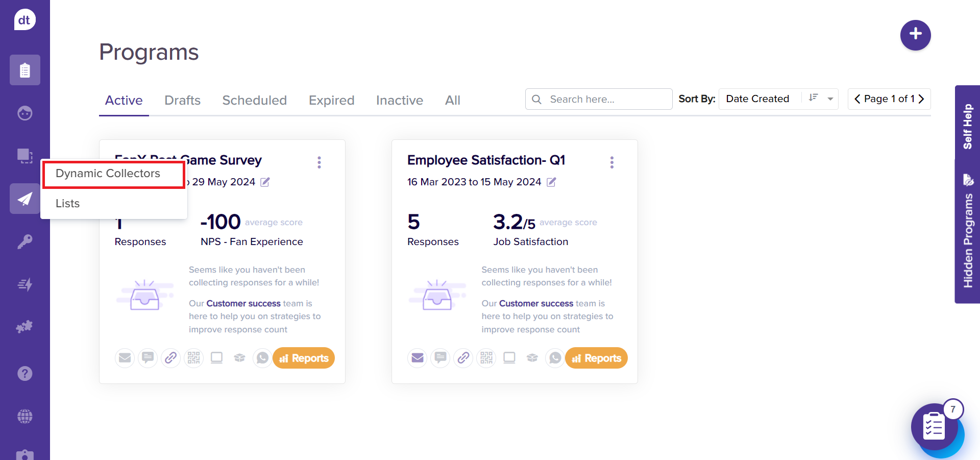Image resolution: width=980 pixels, height=460 pixels.
Task: Select Dynamic Collectors from the flyout menu
Action: coord(108,174)
